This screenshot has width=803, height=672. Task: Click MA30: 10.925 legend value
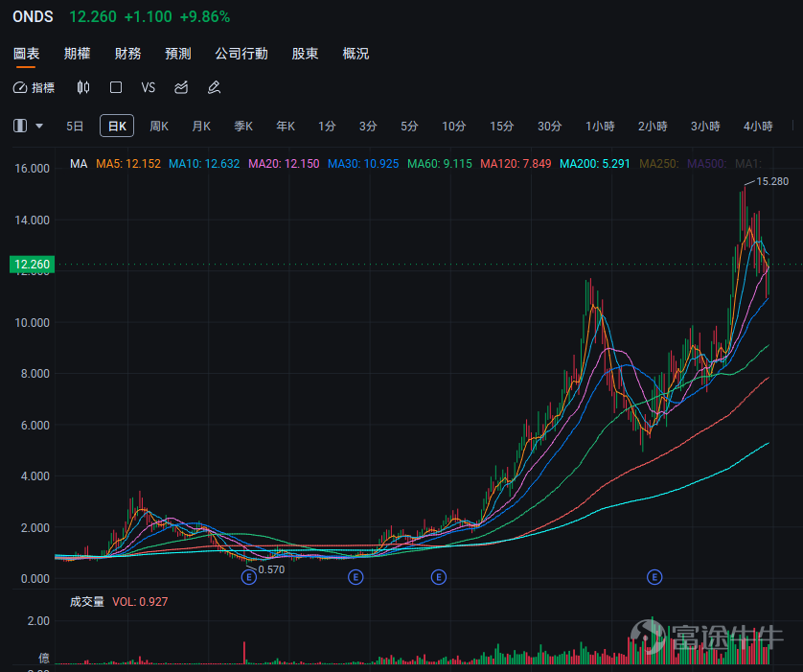point(363,164)
